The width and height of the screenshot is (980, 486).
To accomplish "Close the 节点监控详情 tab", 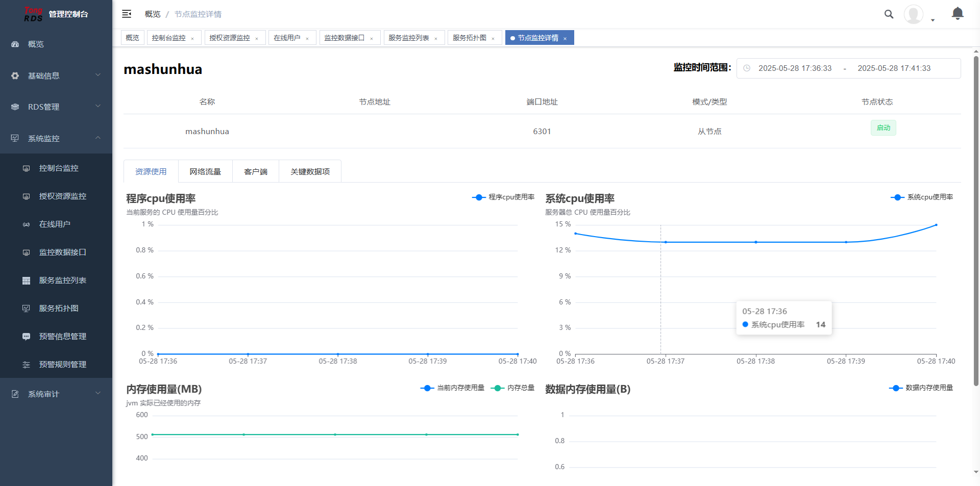I will (x=565, y=38).
